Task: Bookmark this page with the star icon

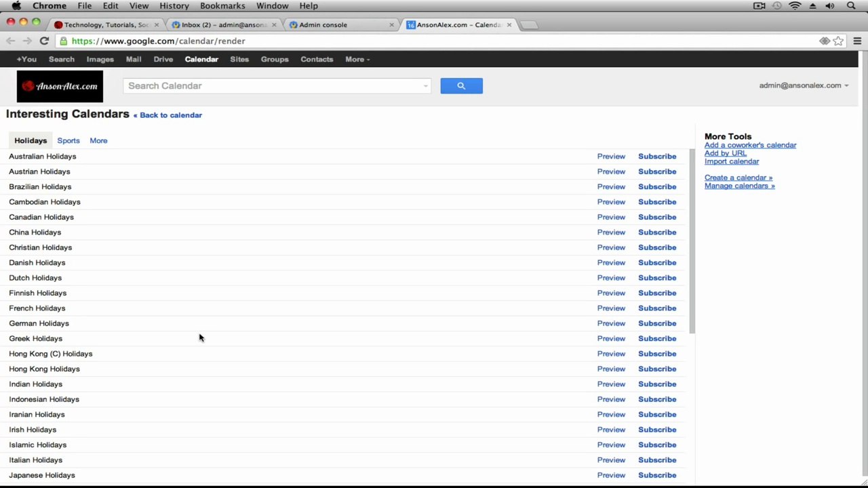Action: pos(838,41)
